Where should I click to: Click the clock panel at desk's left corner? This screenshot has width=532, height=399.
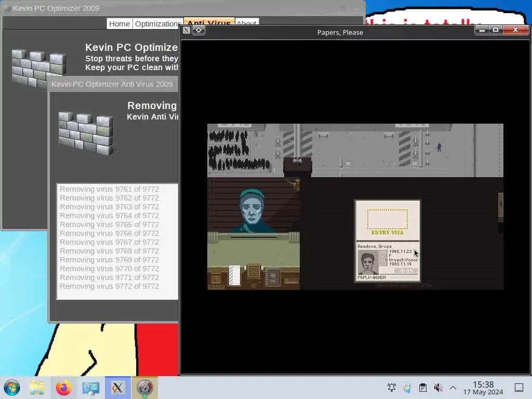pos(216,279)
